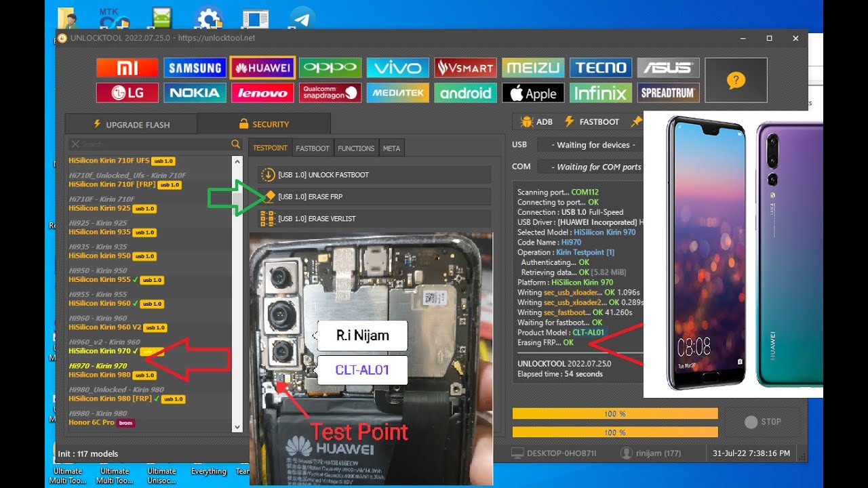Switch to the FASTBOOT tab beside ADB

click(x=591, y=122)
